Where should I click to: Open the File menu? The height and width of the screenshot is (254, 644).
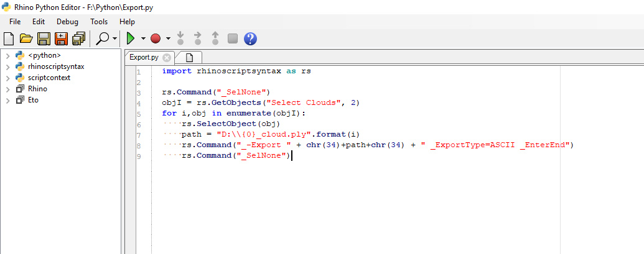click(15, 22)
